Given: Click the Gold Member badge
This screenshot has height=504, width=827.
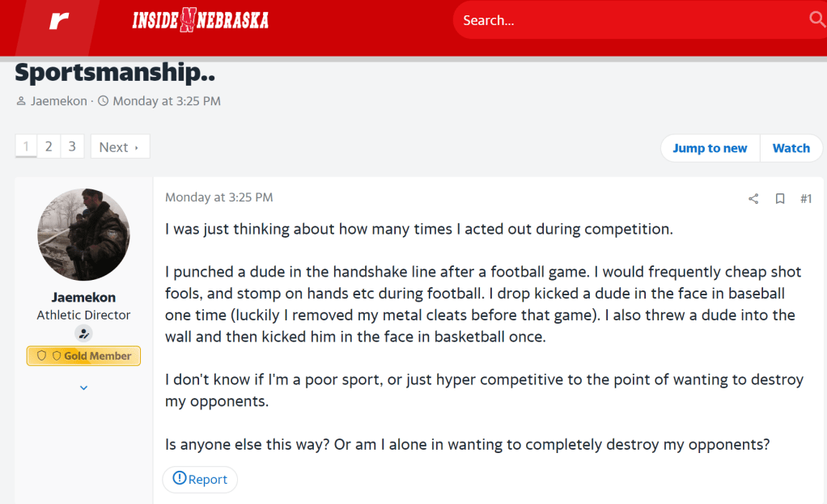Looking at the screenshot, I should 83,356.
